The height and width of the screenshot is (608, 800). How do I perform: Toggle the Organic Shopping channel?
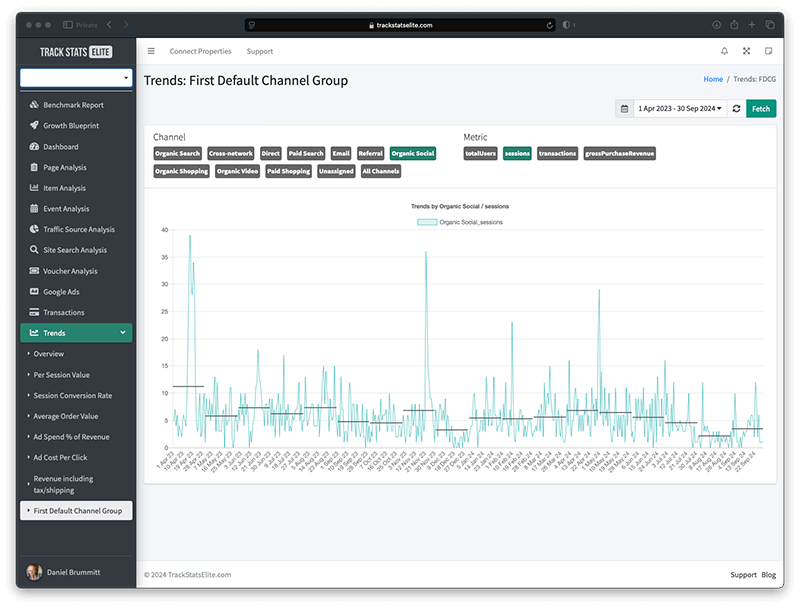182,171
